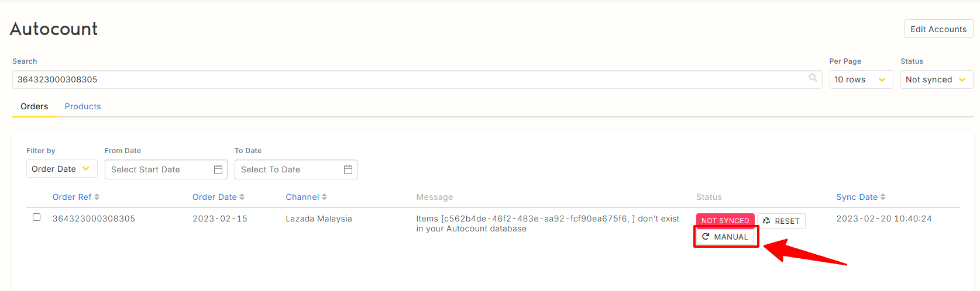Click the Select To Date field

287,169
